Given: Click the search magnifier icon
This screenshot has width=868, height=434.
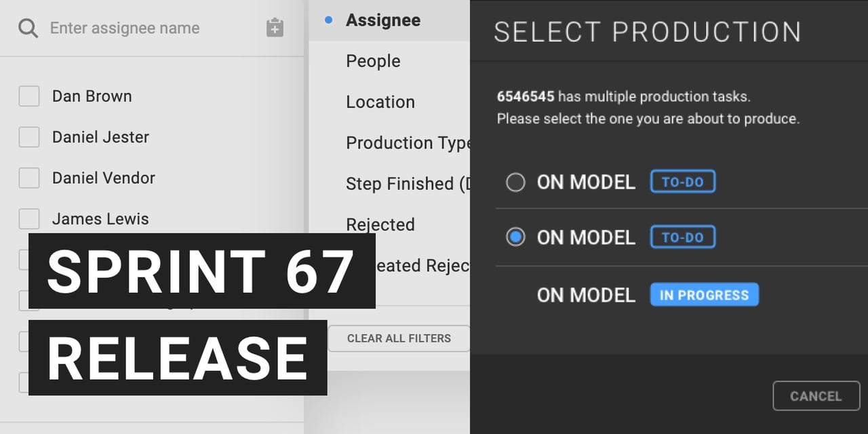Looking at the screenshot, I should point(28,28).
